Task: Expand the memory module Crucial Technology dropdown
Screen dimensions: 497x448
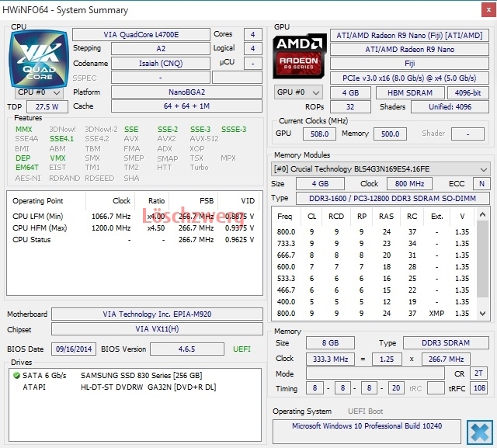Action: 381,168
